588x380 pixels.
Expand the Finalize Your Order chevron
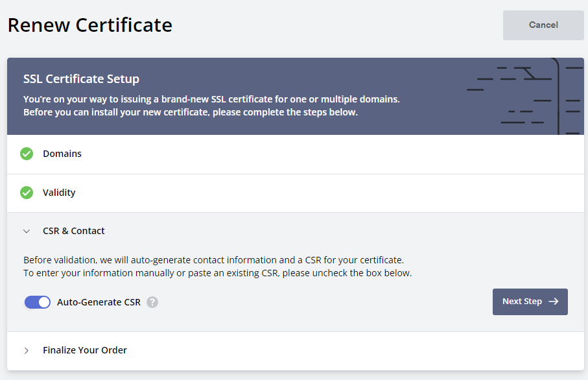(x=26, y=350)
